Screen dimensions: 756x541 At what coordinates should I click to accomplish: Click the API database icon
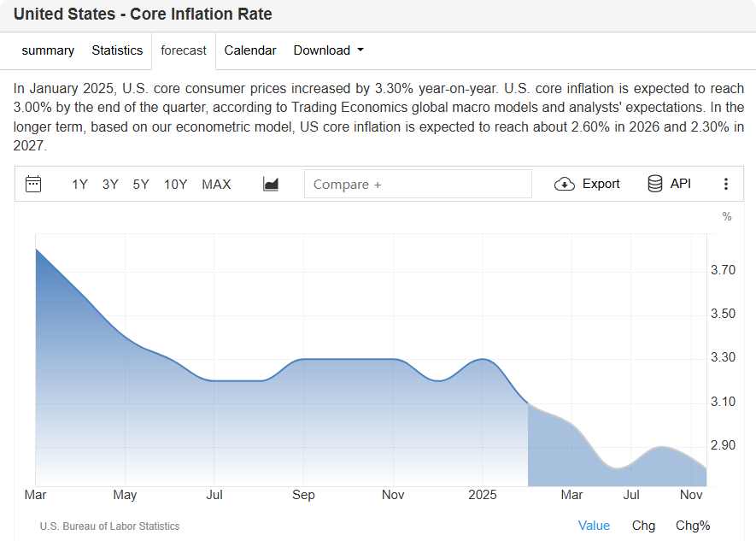[x=655, y=184]
